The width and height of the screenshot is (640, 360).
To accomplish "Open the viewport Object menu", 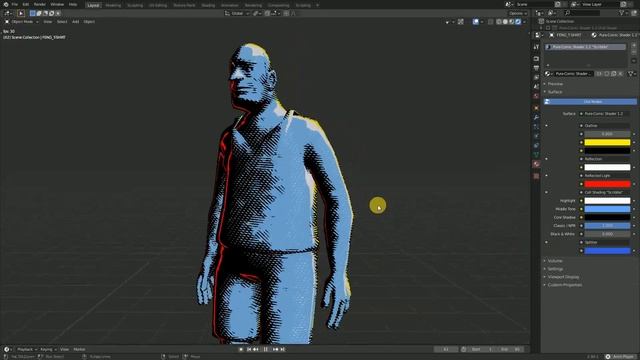I will [89, 22].
